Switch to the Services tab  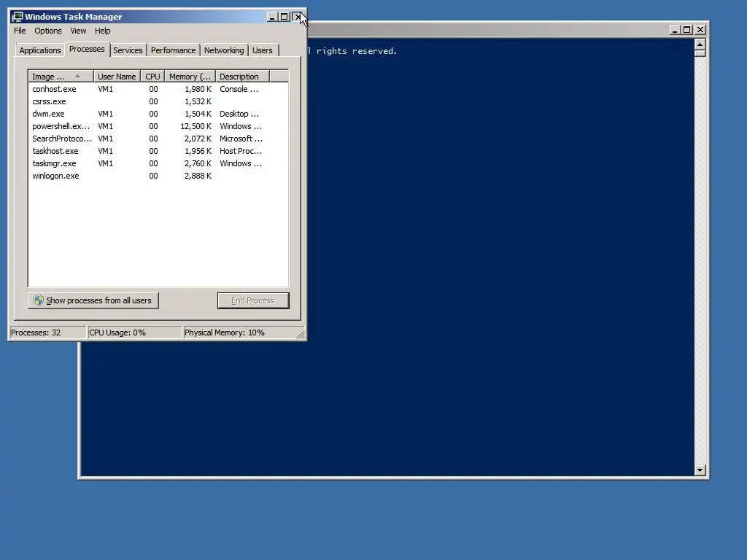coord(128,50)
